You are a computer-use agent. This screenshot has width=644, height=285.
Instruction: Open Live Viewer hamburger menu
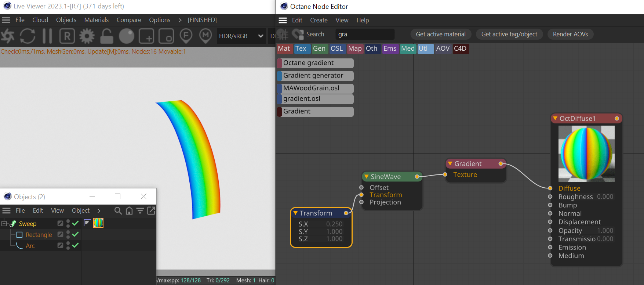(x=6, y=20)
